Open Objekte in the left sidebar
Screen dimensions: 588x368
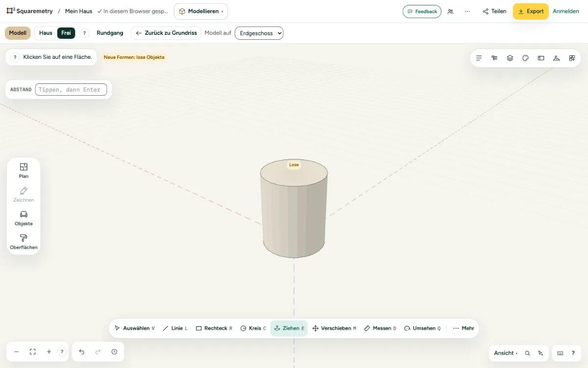tap(24, 218)
